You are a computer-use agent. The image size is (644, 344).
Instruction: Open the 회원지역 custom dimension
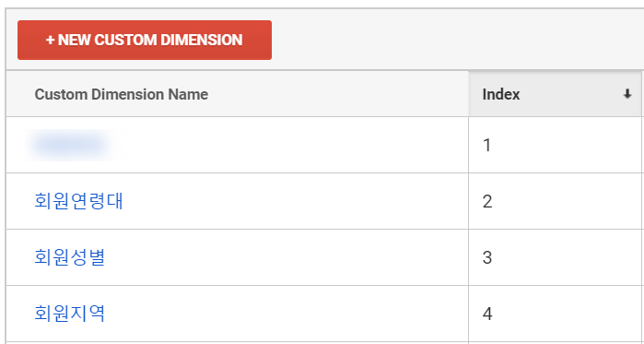click(70, 314)
